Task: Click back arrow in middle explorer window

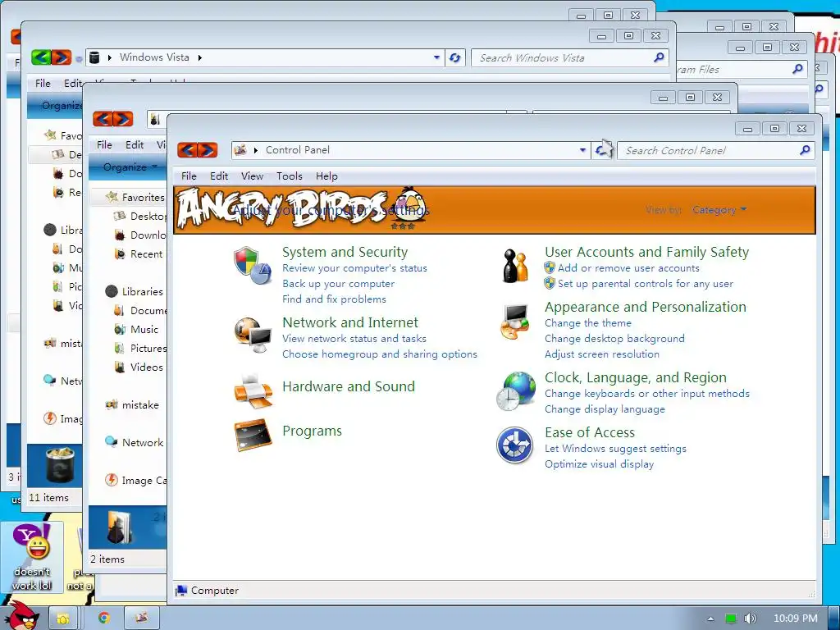Action: (103, 119)
